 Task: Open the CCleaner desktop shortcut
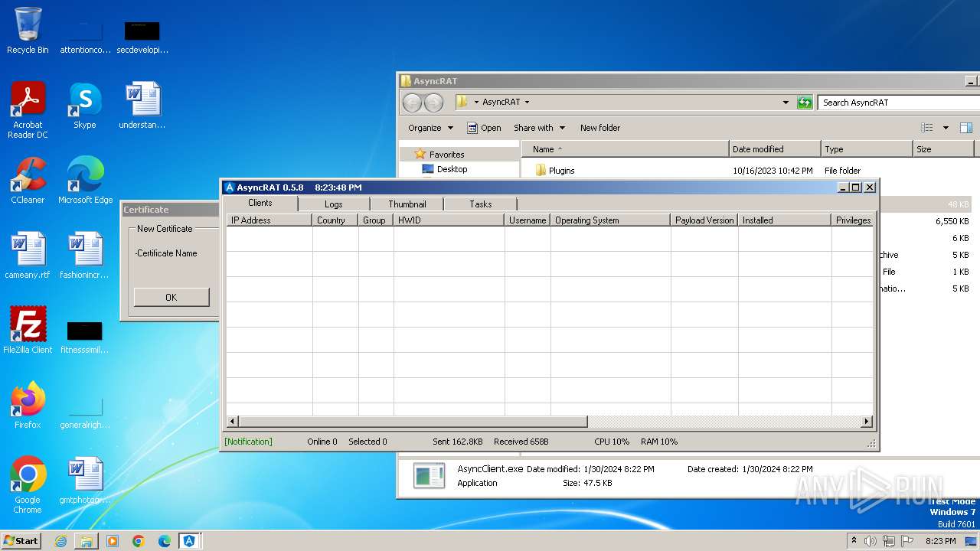click(x=28, y=181)
